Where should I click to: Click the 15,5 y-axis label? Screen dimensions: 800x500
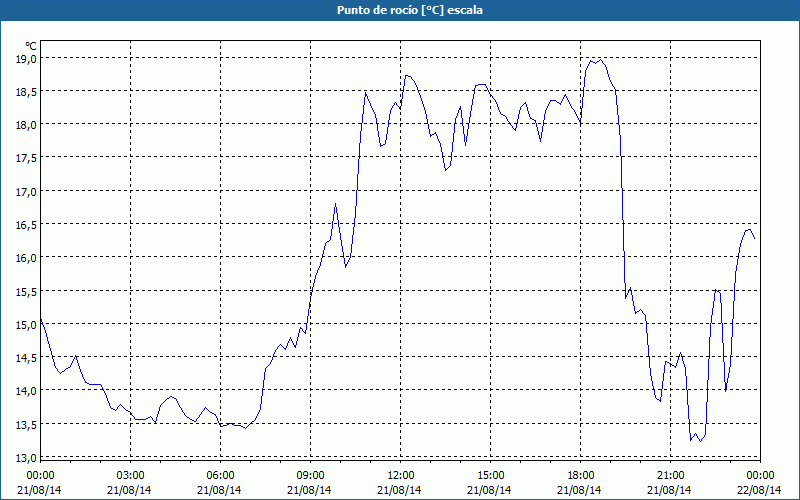(27, 291)
